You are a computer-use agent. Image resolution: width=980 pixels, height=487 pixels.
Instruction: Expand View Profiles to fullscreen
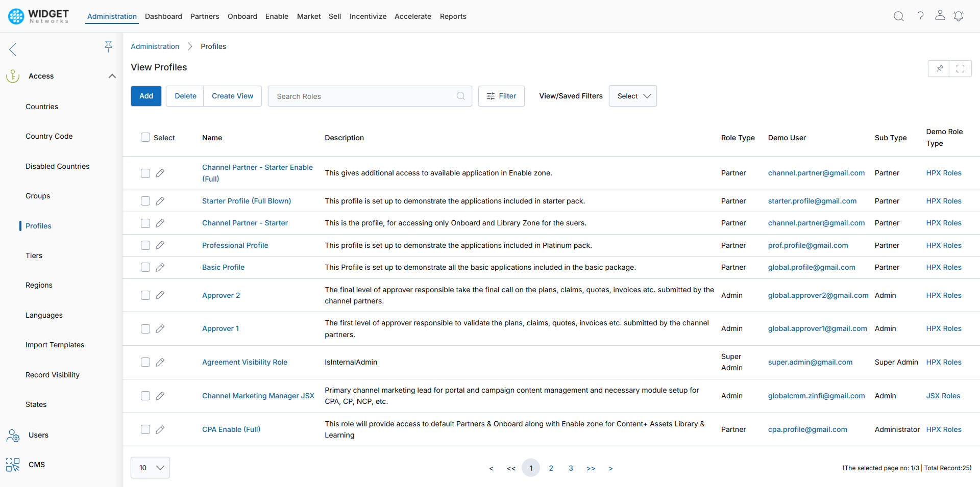point(961,68)
